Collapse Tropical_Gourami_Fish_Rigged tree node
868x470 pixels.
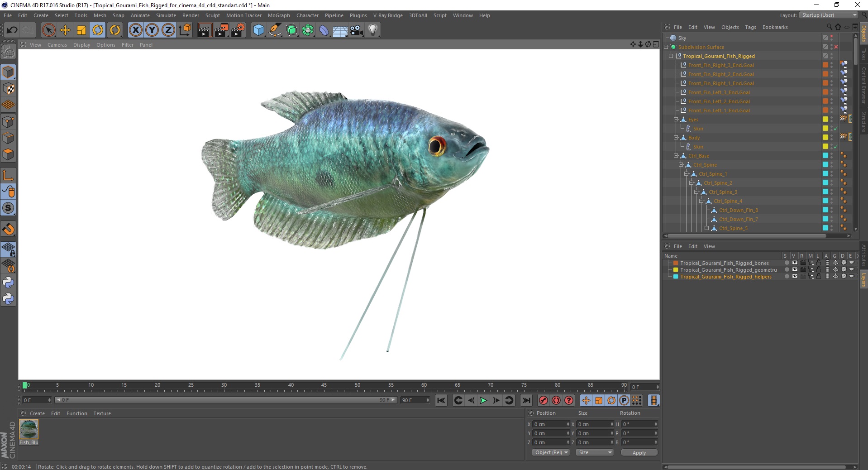point(671,56)
